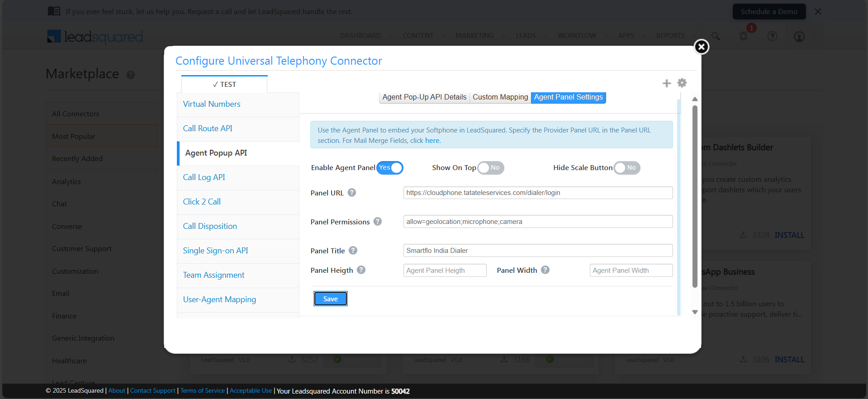Click the Panel Width help icon

545,270
